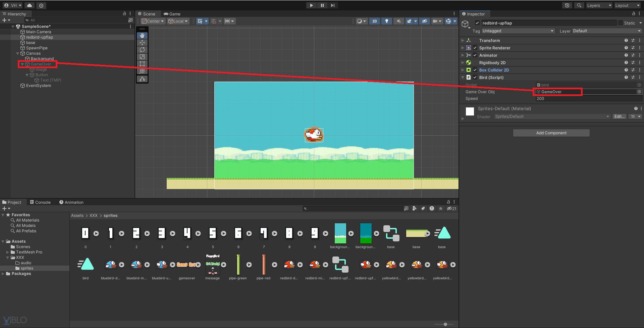Select the Rotate tool
Image resolution: width=644 pixels, height=328 pixels.
pos(142,49)
